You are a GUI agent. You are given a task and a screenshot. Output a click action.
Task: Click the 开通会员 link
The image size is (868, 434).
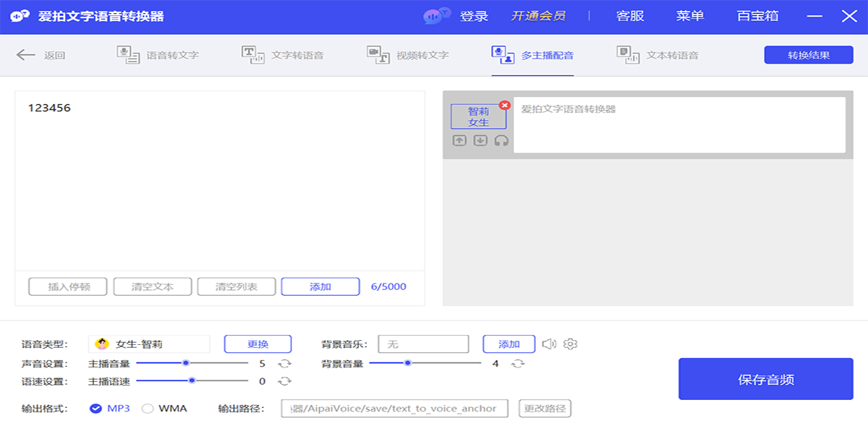coord(538,16)
